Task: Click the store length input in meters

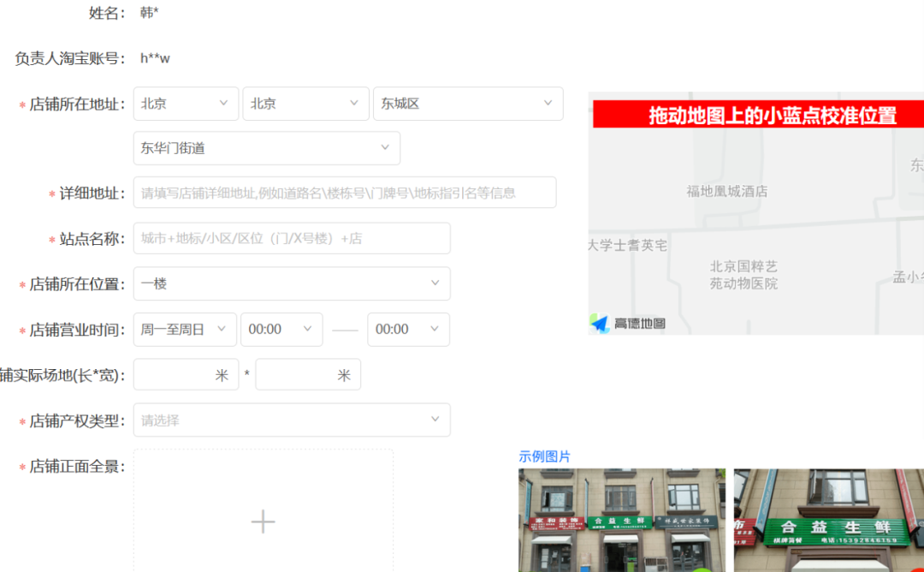Action: click(x=175, y=374)
